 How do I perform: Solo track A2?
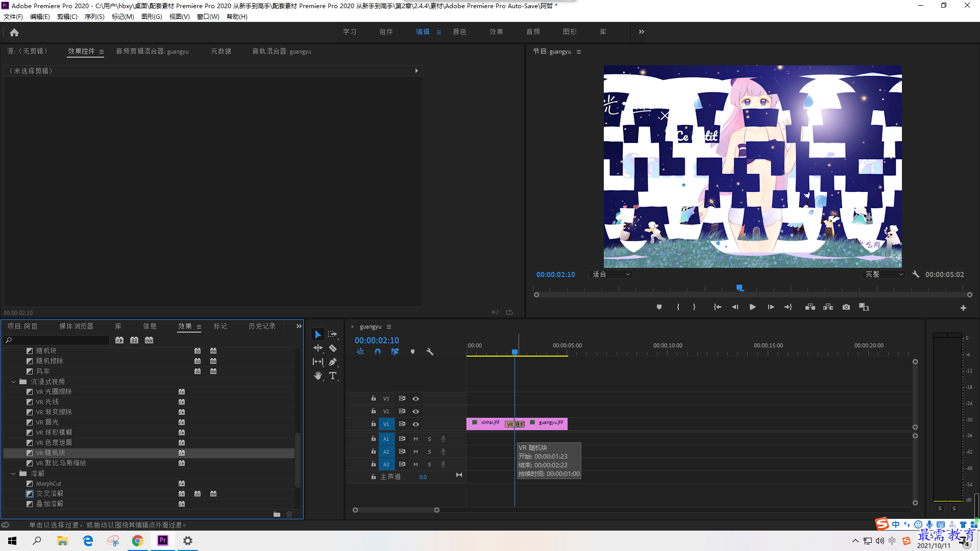pos(429,452)
